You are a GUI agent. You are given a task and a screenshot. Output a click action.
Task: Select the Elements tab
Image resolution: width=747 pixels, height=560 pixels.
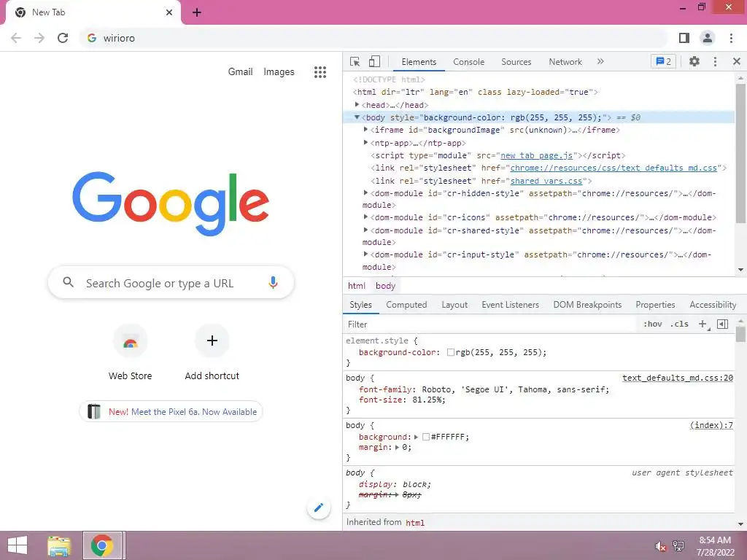tap(419, 62)
